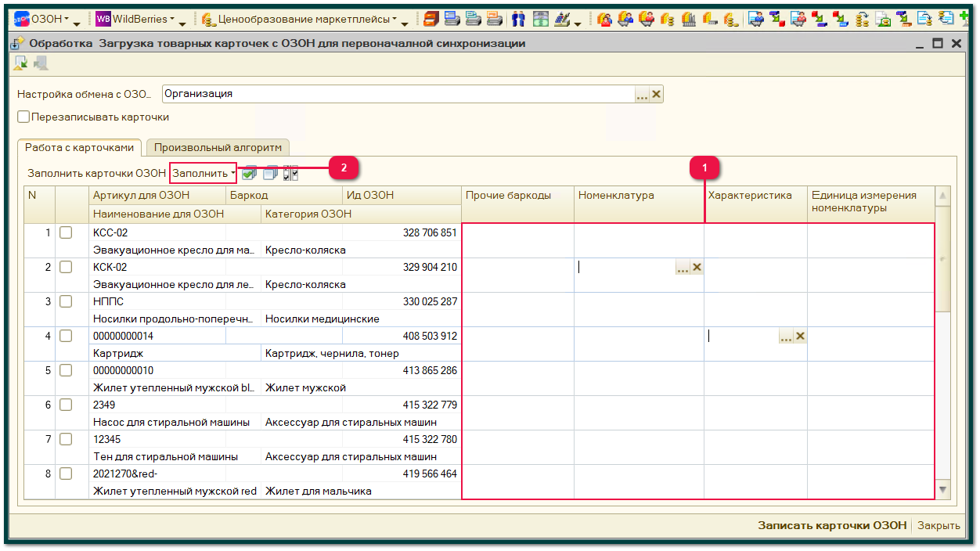Switch to the Работа с карточками tab
Viewport: 980px width, 551px height.
click(81, 147)
